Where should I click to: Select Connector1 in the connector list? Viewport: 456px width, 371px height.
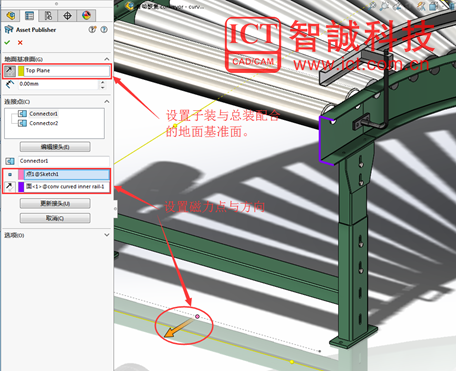coord(43,114)
